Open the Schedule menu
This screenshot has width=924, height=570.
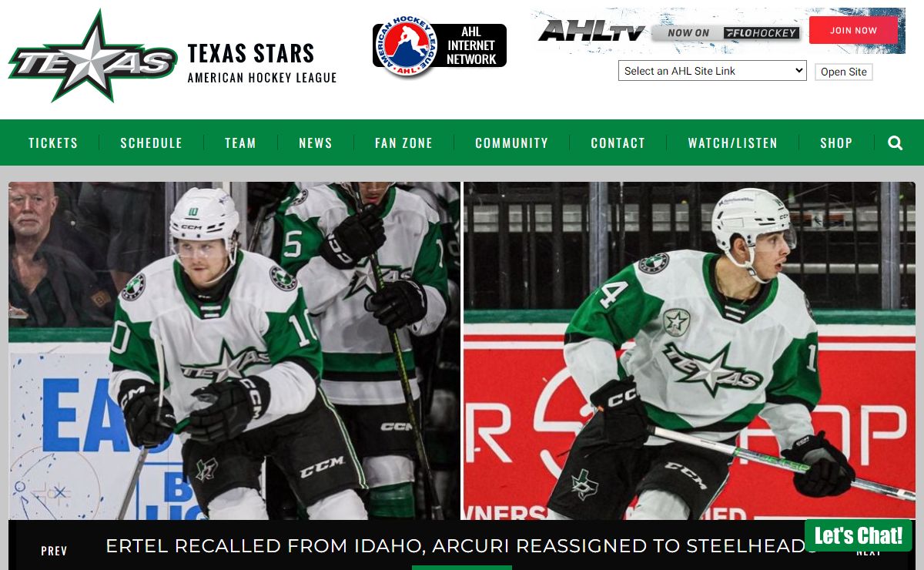(x=151, y=143)
